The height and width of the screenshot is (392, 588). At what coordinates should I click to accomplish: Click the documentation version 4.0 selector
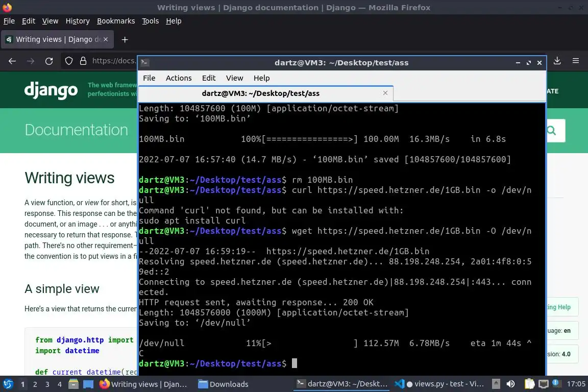(x=562, y=354)
